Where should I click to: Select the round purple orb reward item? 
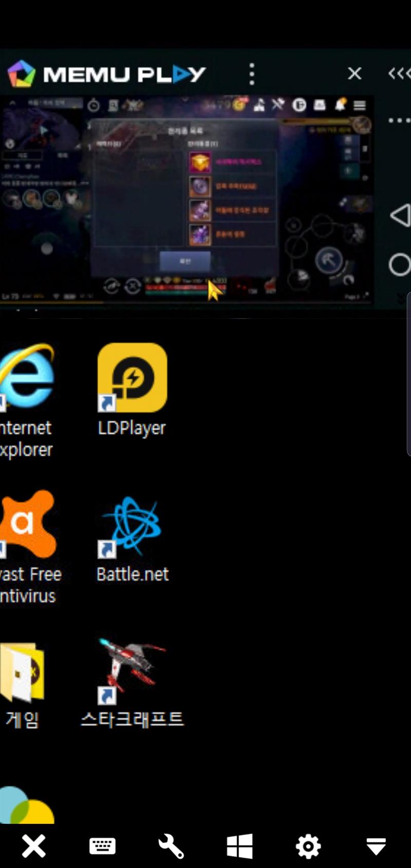click(x=200, y=187)
